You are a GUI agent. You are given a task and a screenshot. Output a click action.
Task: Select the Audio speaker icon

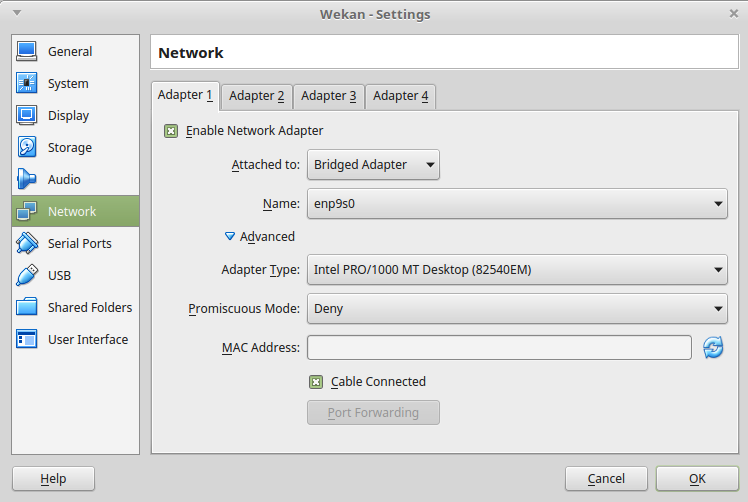27,180
